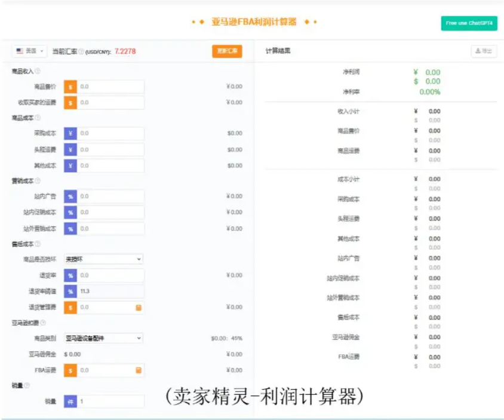Click percent badge of 退货率 field
Screen dimensions: 504x420
click(x=70, y=275)
